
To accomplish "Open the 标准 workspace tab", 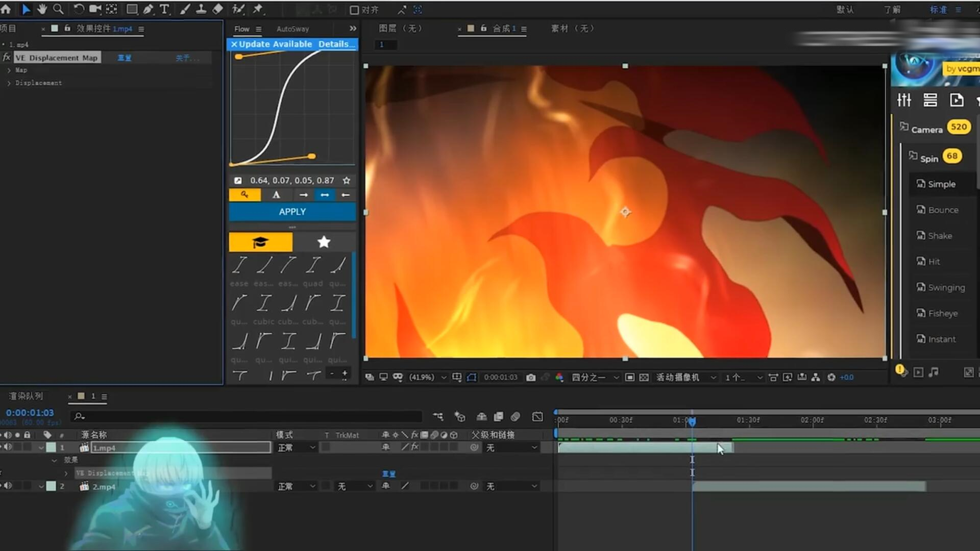I will point(938,10).
